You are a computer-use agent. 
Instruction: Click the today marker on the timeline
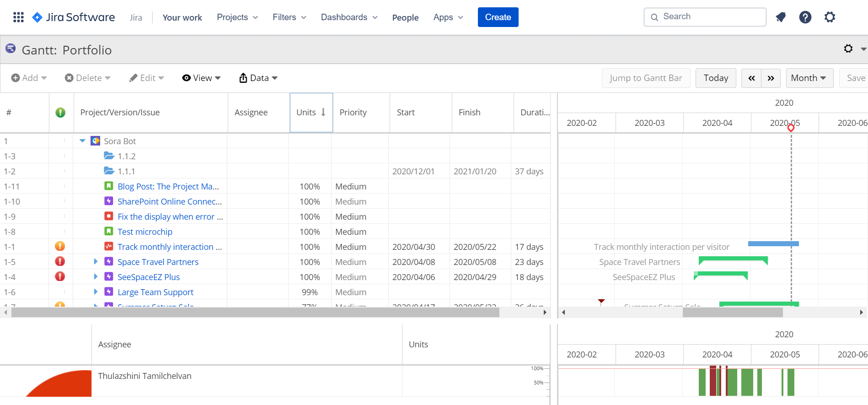[791, 128]
